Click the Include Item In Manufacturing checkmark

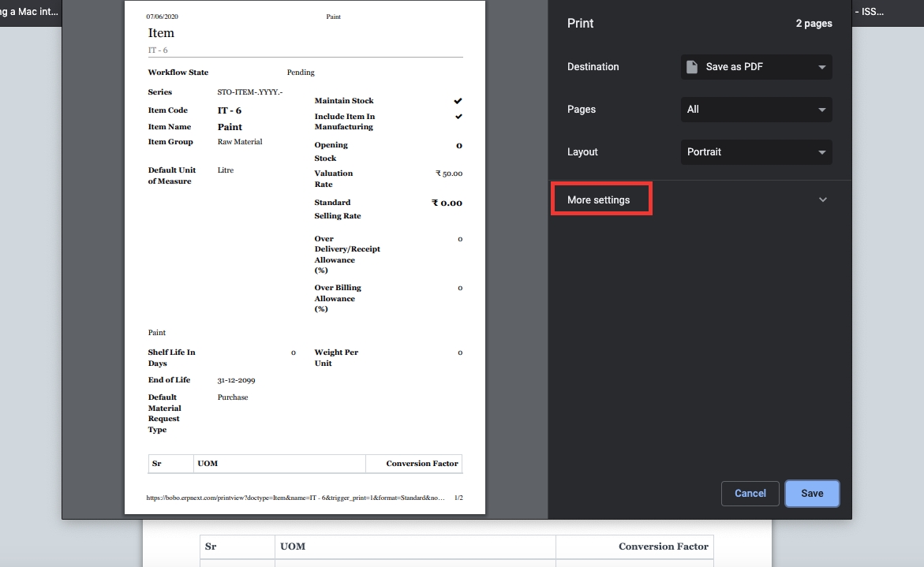458,117
